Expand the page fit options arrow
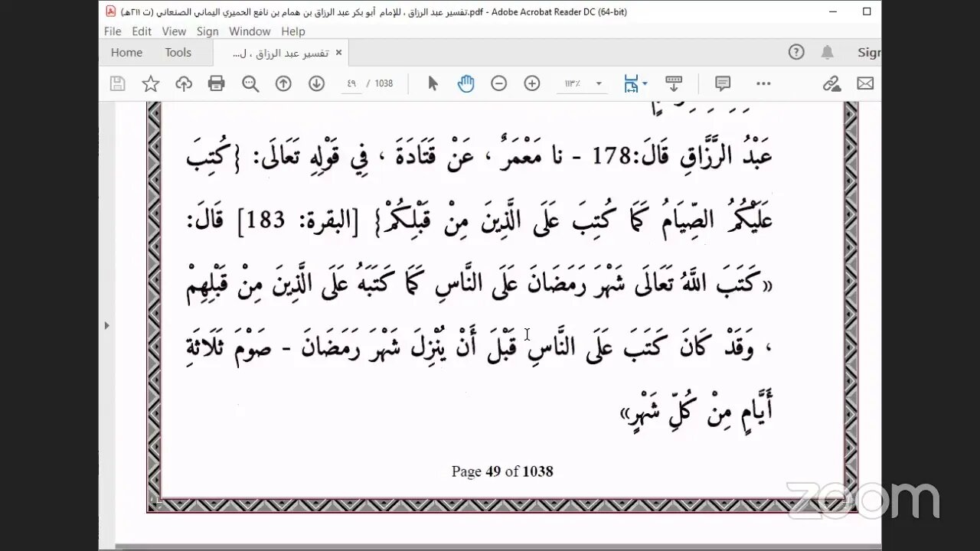Viewport: 980px width, 551px height. tap(645, 83)
